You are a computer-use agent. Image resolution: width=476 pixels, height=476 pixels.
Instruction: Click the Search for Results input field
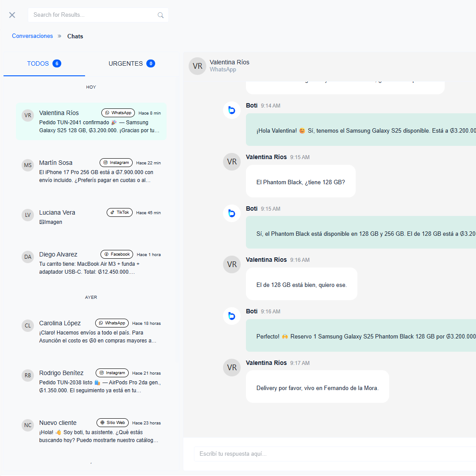point(98,15)
